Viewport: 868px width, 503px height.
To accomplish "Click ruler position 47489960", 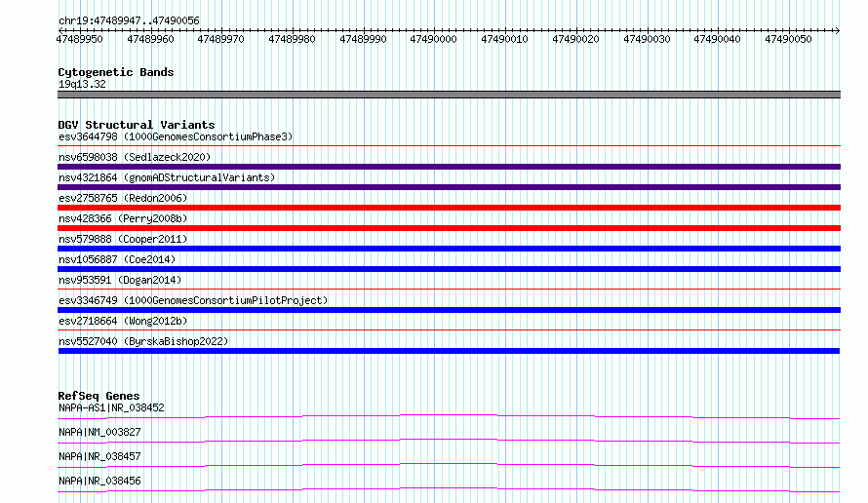I will coord(150,39).
